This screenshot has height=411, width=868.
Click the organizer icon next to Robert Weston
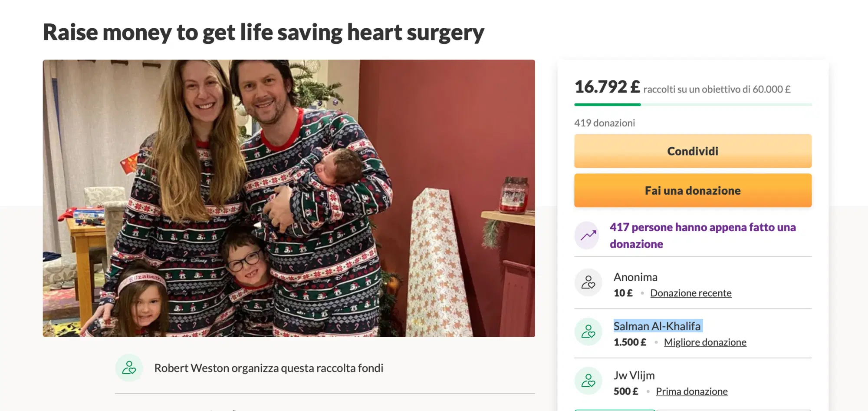(x=129, y=368)
